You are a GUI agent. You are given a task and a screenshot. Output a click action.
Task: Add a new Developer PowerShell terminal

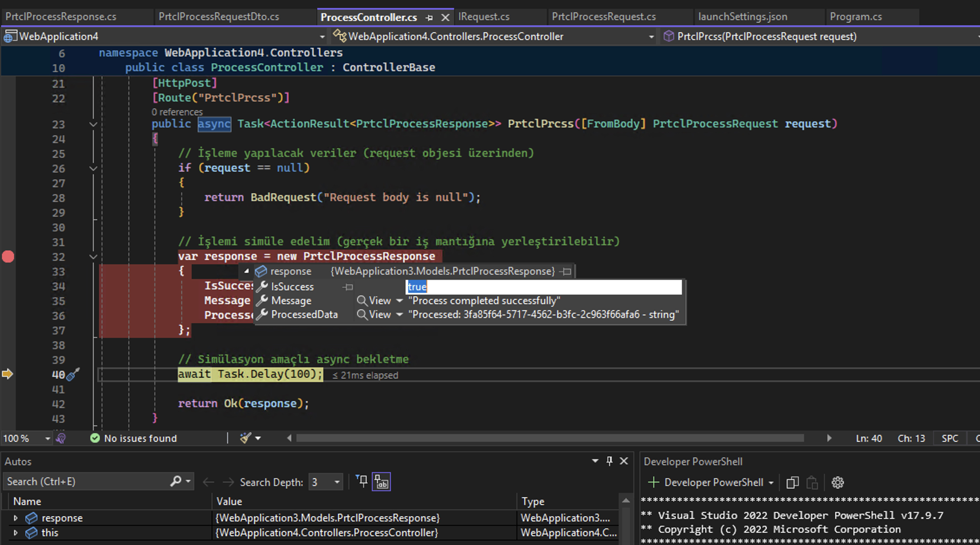[653, 482]
